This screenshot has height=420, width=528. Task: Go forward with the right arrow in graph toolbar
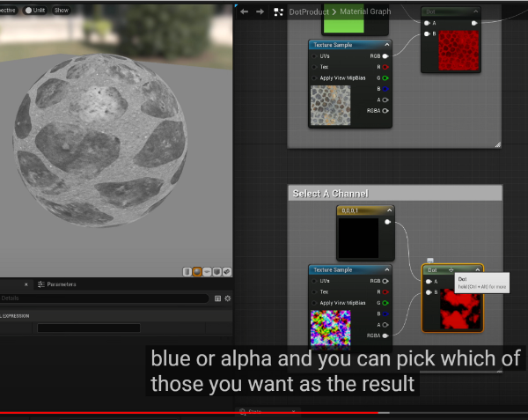click(x=260, y=11)
